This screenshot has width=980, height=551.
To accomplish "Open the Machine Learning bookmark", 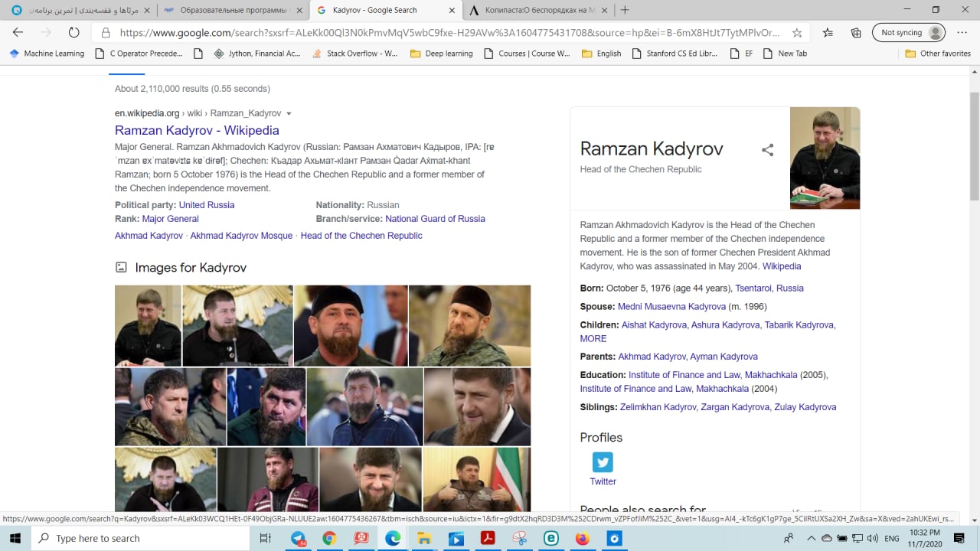I will [47, 54].
